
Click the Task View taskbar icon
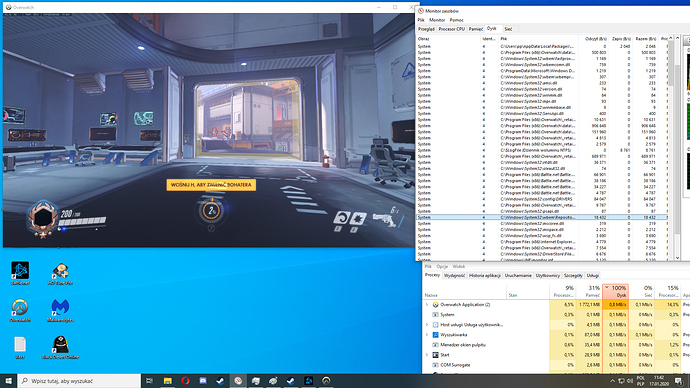150,381
